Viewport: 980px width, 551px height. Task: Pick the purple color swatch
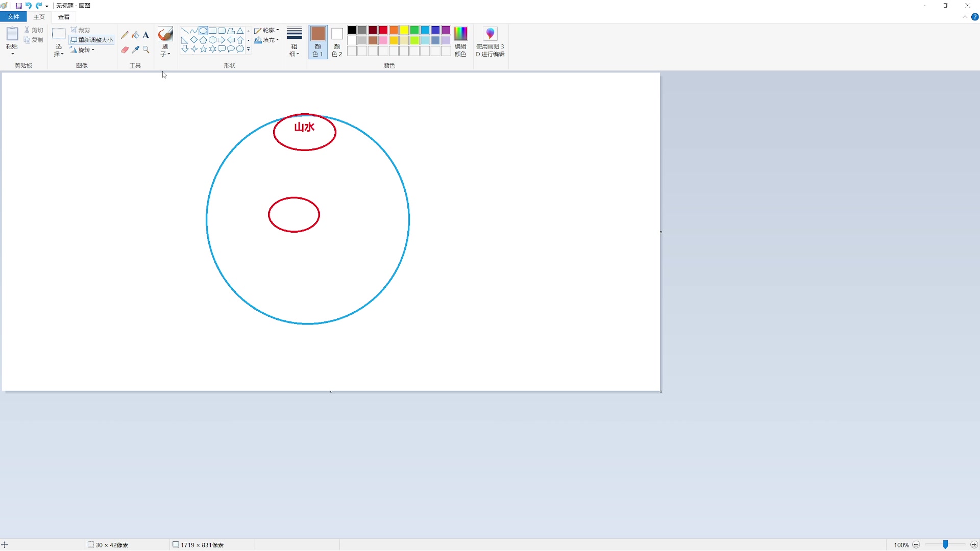446,30
